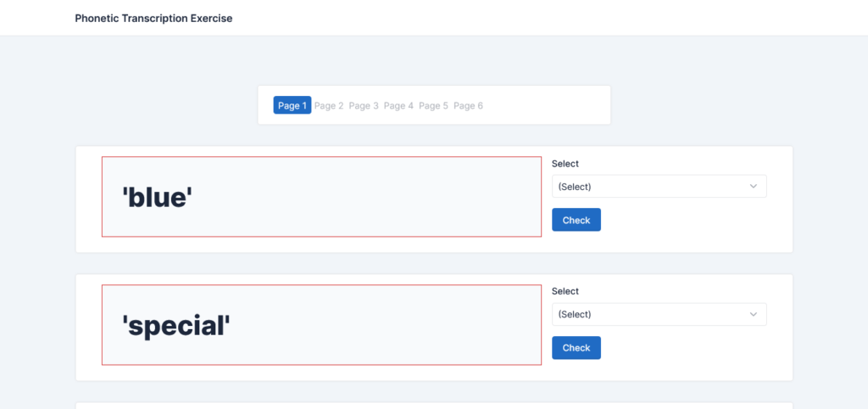Go to Page 2
868x409 pixels.
329,105
